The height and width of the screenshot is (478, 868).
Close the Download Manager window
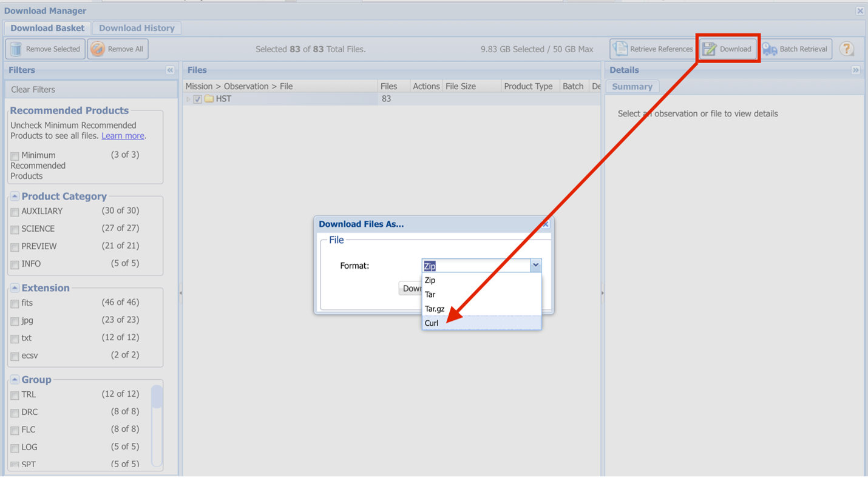click(860, 11)
